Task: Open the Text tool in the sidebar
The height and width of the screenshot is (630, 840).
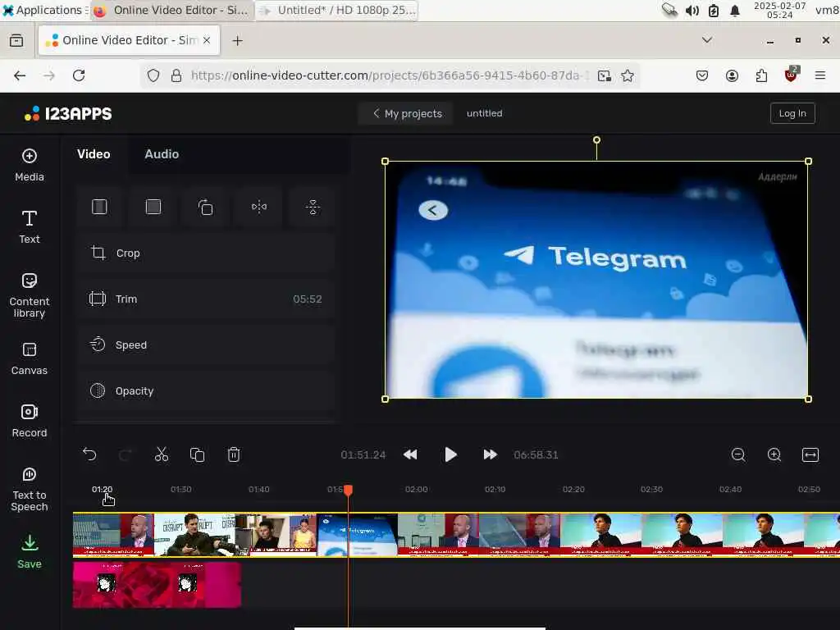Action: [x=30, y=227]
